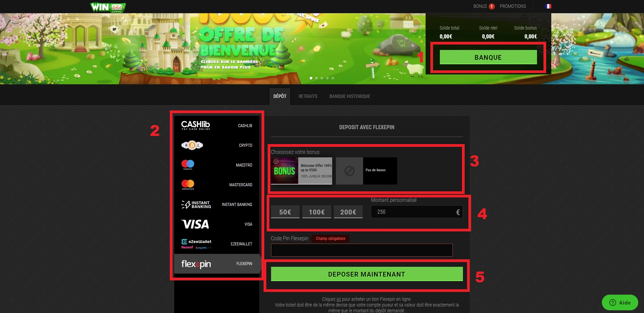Choose the Welcome Offer 100% bonus
This screenshot has width=644, height=313.
[x=301, y=171]
